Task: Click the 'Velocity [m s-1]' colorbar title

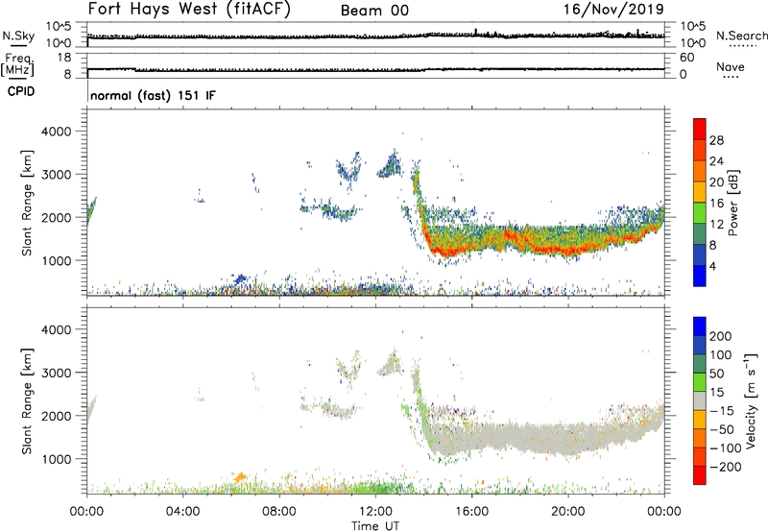Action: pyautogui.click(x=751, y=400)
